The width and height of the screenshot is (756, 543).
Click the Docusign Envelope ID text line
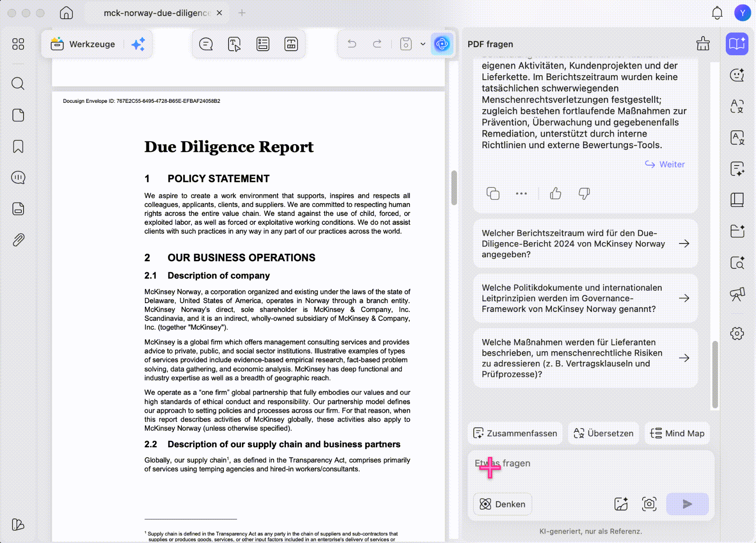141,101
